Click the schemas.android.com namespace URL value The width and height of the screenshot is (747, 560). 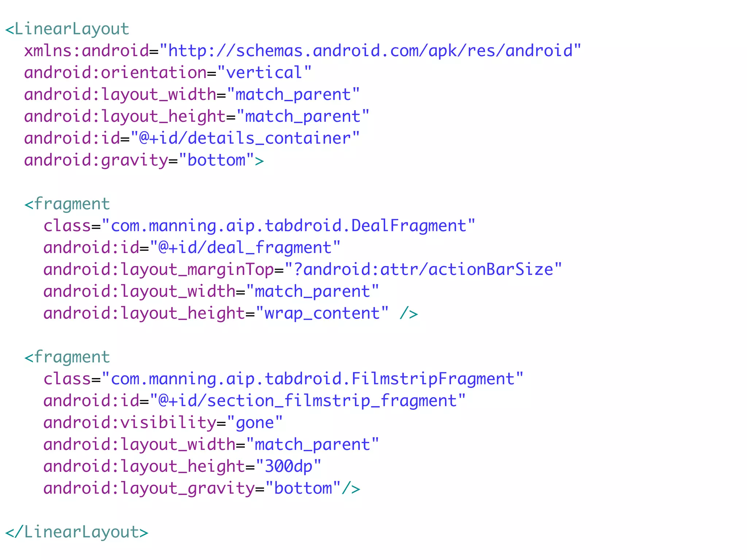pyautogui.click(x=370, y=51)
